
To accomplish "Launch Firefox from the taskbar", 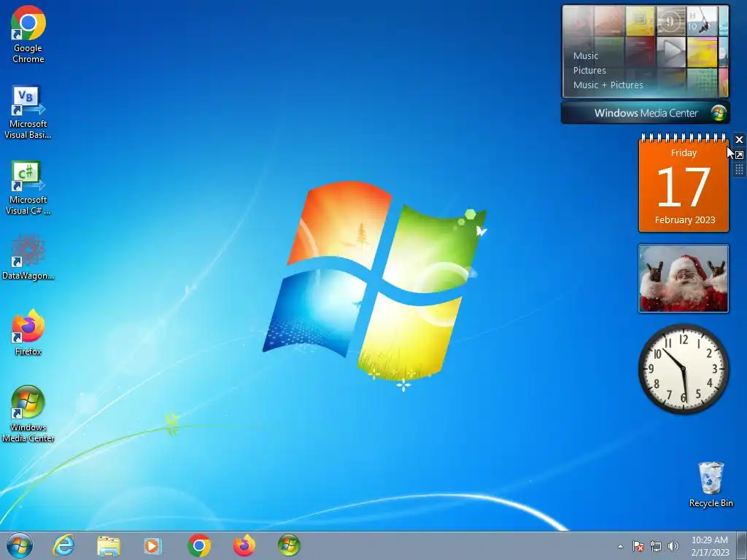I will click(x=244, y=545).
